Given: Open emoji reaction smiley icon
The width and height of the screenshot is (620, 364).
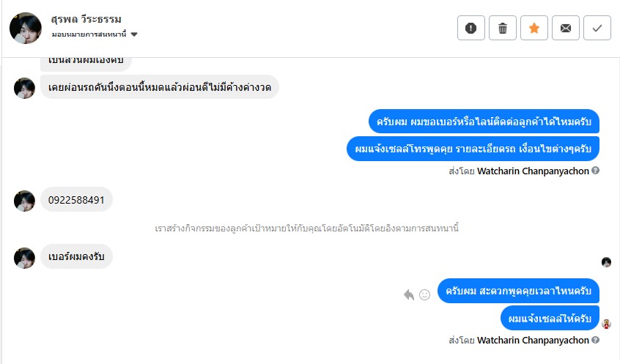Looking at the screenshot, I should click(424, 294).
